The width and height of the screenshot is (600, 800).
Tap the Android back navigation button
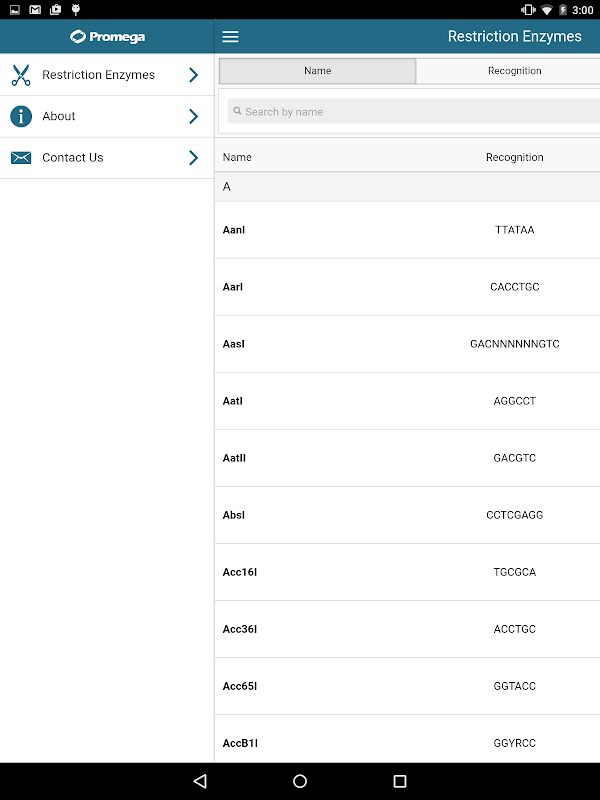pyautogui.click(x=200, y=781)
